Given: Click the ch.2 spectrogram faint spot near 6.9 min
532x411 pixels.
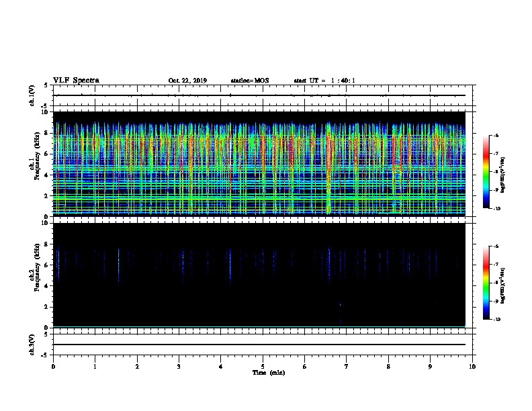Looking at the screenshot, I should (341, 304).
